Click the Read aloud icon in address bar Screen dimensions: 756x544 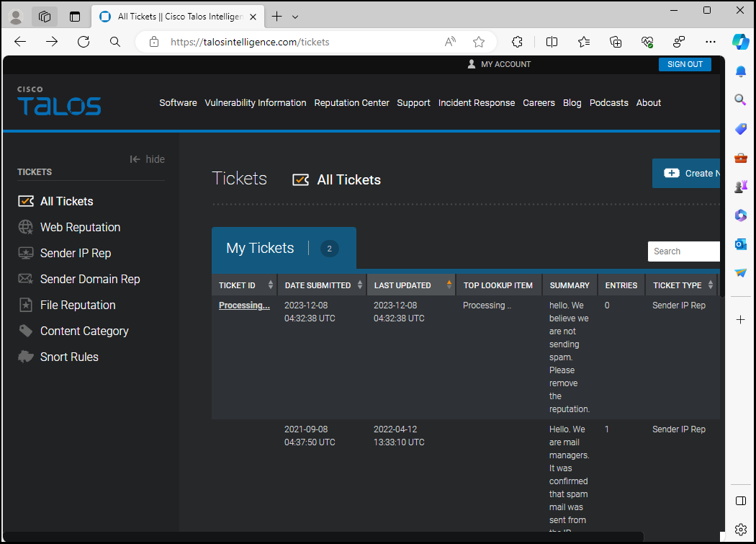click(450, 42)
